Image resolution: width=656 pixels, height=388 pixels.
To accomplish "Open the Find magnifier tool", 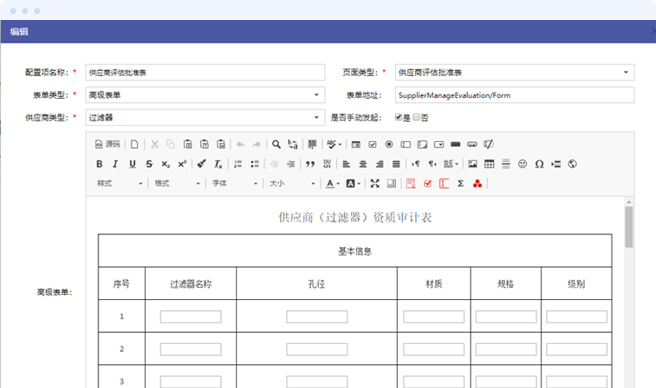I will pos(276,144).
